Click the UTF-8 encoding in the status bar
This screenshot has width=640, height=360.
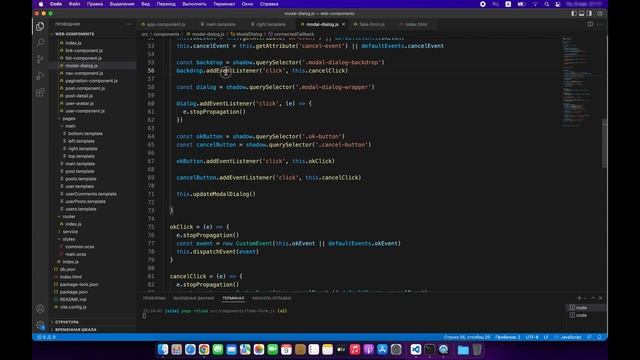point(532,337)
